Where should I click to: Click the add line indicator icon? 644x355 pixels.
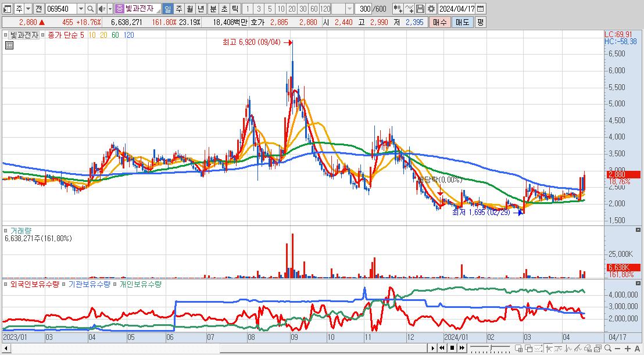pyautogui.click(x=409, y=9)
